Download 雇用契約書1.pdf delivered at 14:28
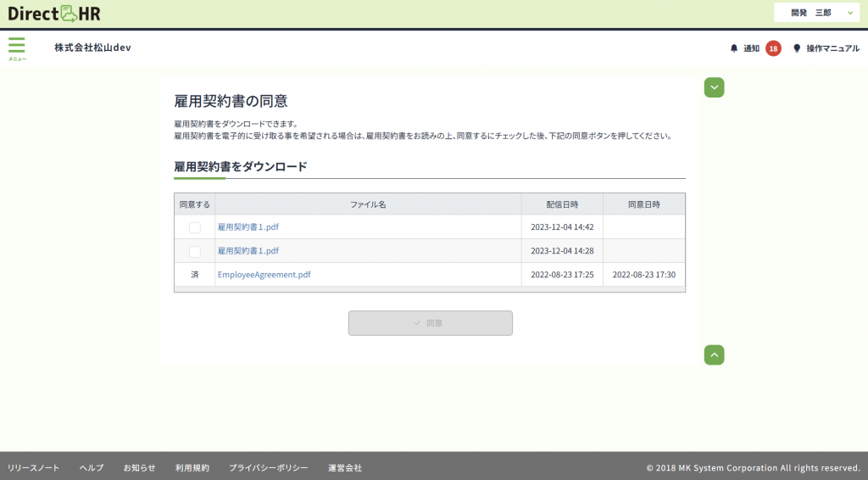The image size is (868, 480). [248, 251]
